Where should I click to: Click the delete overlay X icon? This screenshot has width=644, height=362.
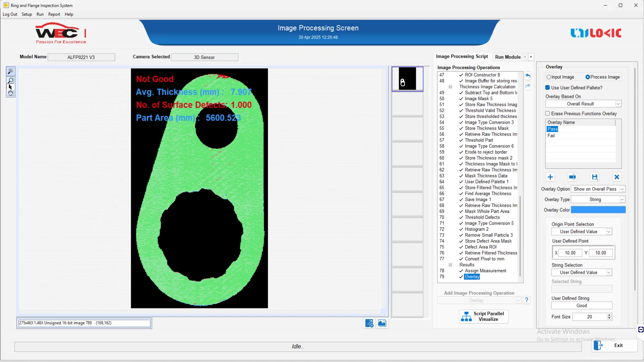[616, 177]
